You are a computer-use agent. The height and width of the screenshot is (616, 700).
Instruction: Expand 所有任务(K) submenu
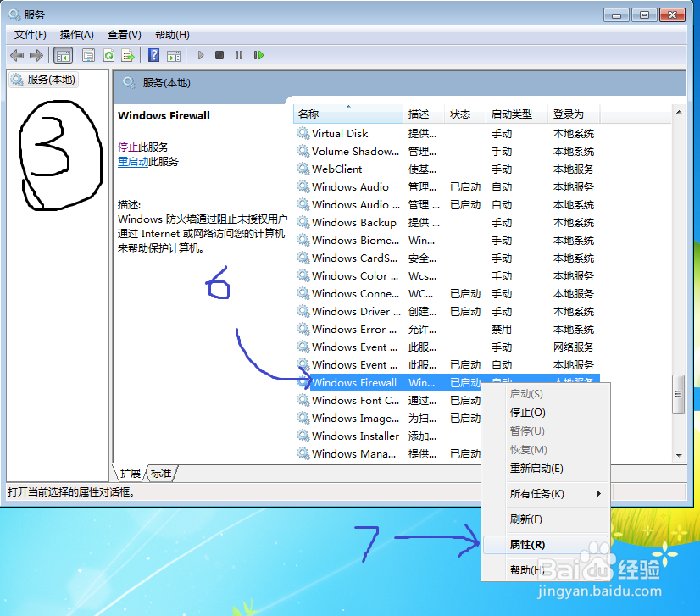click(546, 494)
